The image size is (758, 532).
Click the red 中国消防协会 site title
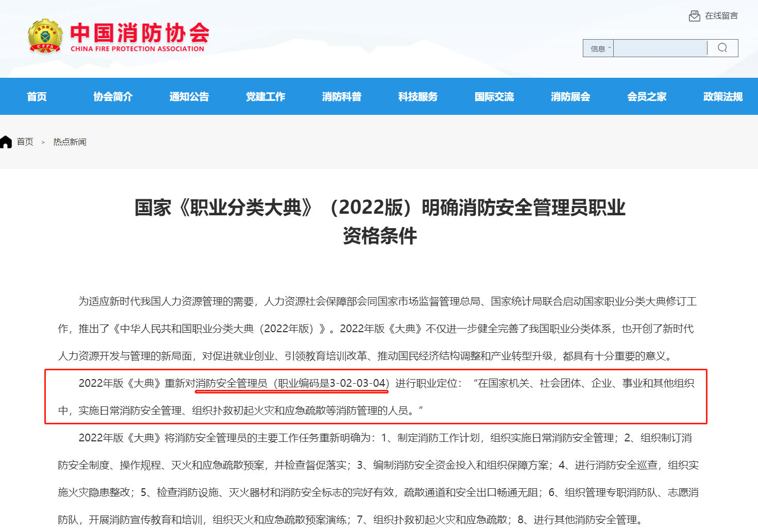click(139, 33)
